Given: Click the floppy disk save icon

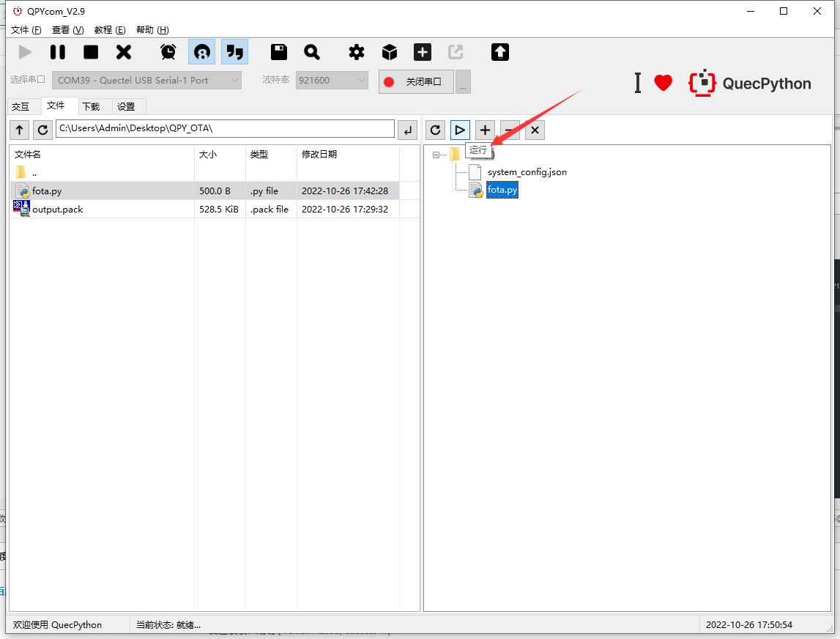Looking at the screenshot, I should [x=278, y=52].
